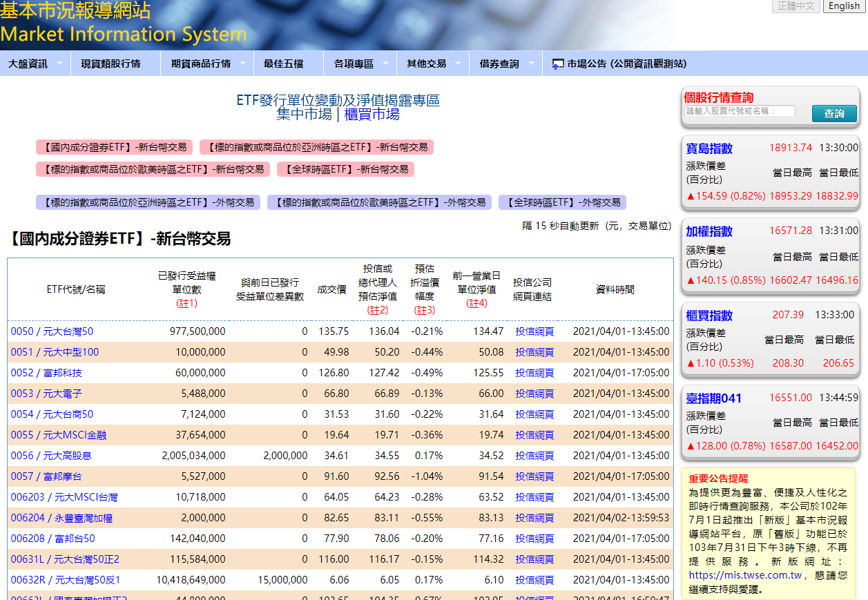Select 【標的指數或商品位於歐美時區之ETF】-外幣交易 tab
868x600 pixels.
(x=380, y=202)
